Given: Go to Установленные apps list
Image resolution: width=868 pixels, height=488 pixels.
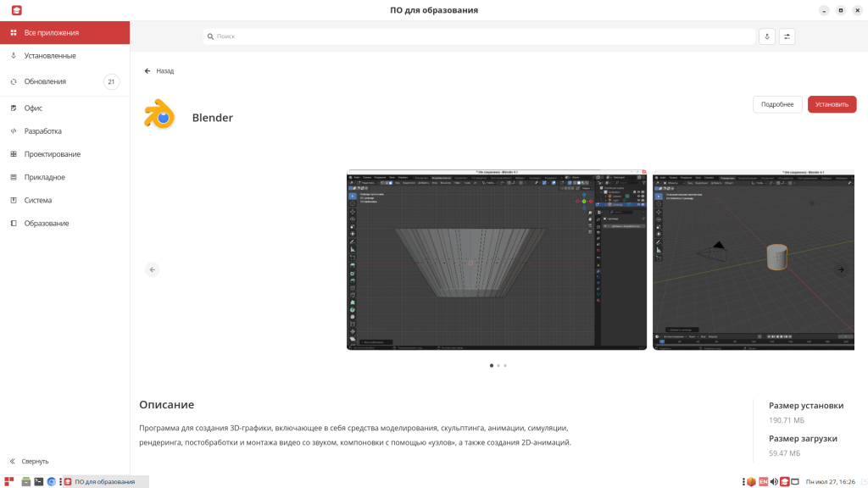Looking at the screenshot, I should pos(64,56).
